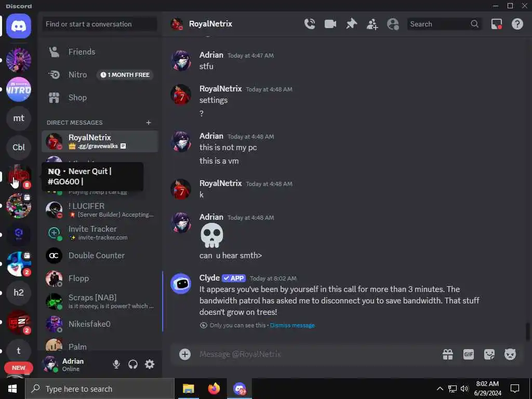Screen dimensions: 532x399
Task: Open network status tray icon
Action: (453, 389)
